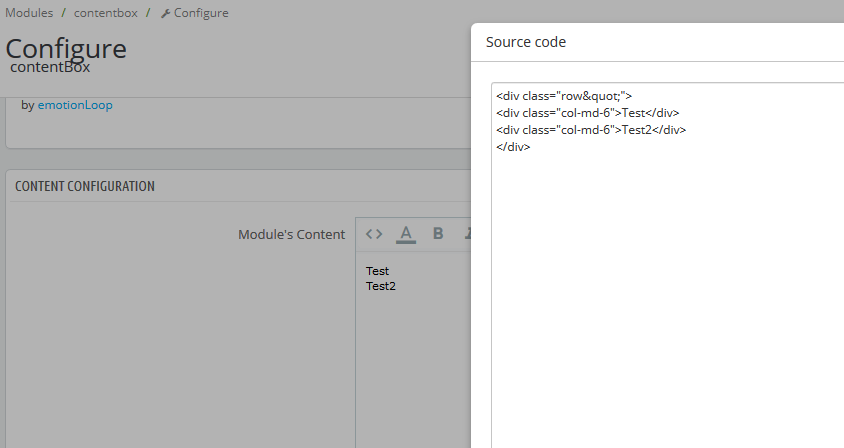844x448 pixels.
Task: Click the word Test2 in the editor body
Action: point(381,286)
